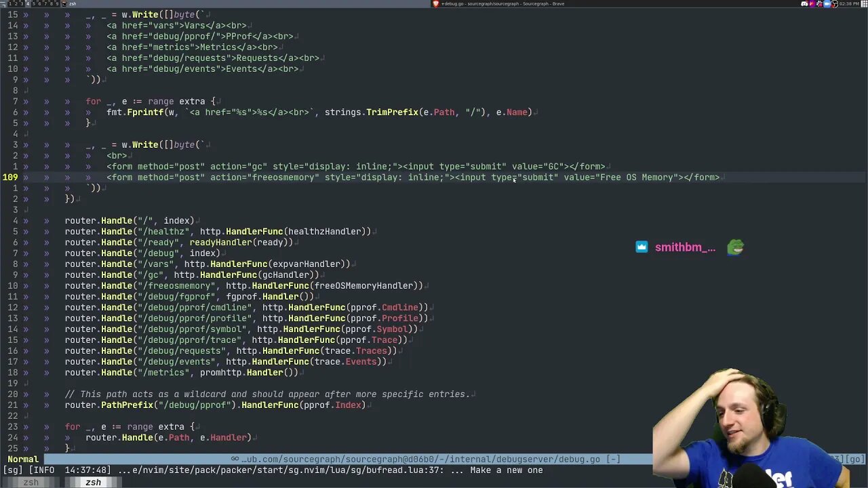The height and width of the screenshot is (488, 868).
Task: Click gcHandler in the /gc route line
Action: 285,274
